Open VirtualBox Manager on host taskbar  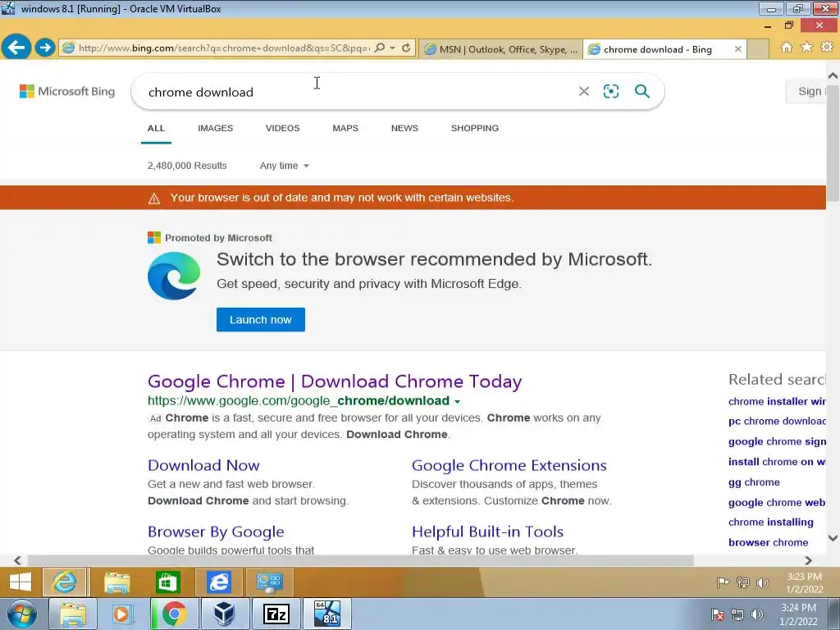point(225,614)
